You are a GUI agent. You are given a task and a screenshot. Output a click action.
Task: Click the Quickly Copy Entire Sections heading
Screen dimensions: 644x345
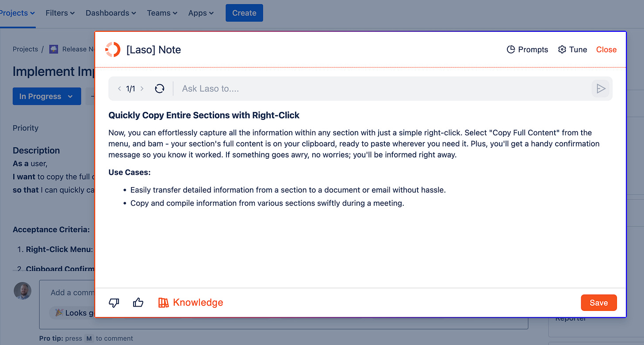tap(204, 115)
